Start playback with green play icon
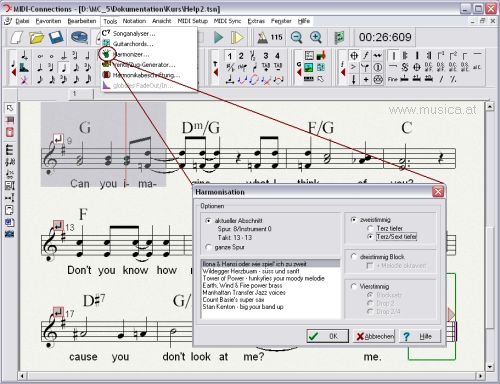Screen dimensions: 500x384 pos(218,37)
